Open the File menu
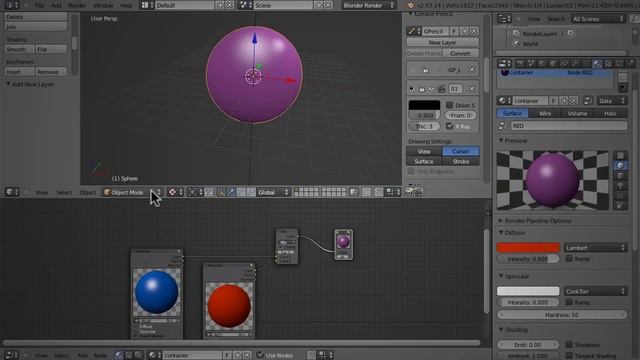This screenshot has height=360, width=640. tap(39, 5)
